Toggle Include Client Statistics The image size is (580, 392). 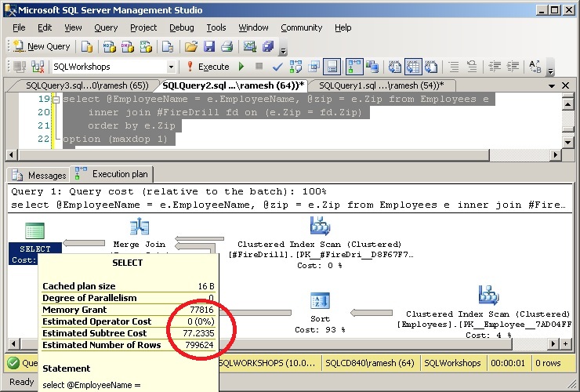pos(372,67)
